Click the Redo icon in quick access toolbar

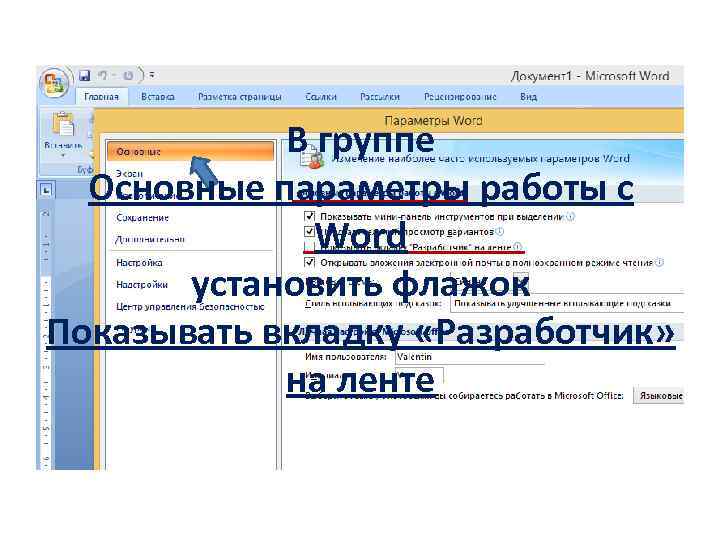click(128, 75)
